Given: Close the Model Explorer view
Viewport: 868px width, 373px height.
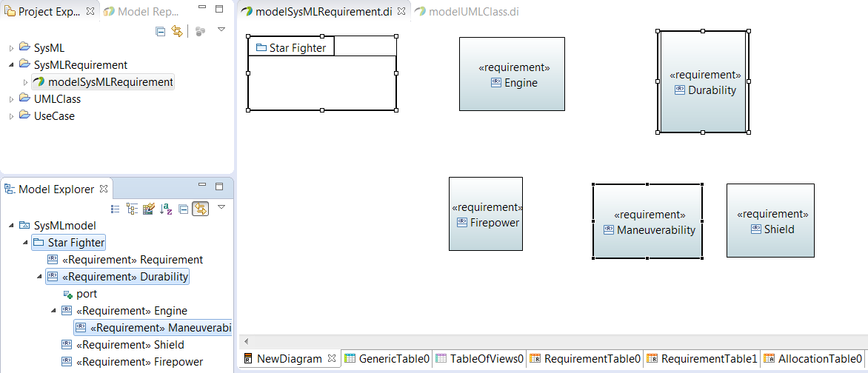Looking at the screenshot, I should 103,189.
